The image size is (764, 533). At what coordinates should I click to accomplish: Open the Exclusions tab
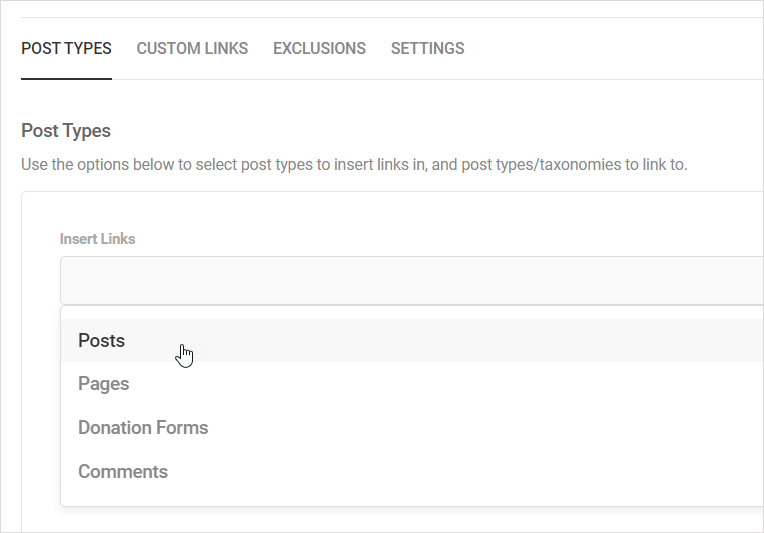[x=319, y=48]
